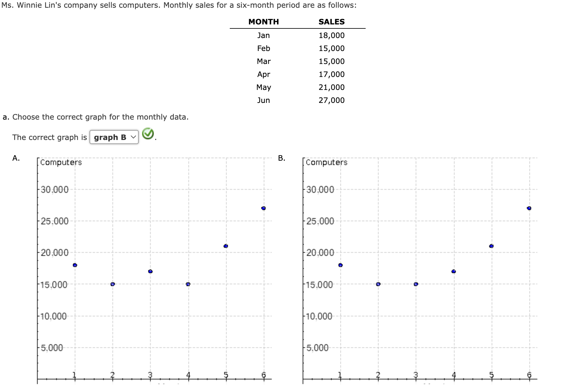Click the 20,000 label on graph B
This screenshot has height=385, width=588.
320,252
